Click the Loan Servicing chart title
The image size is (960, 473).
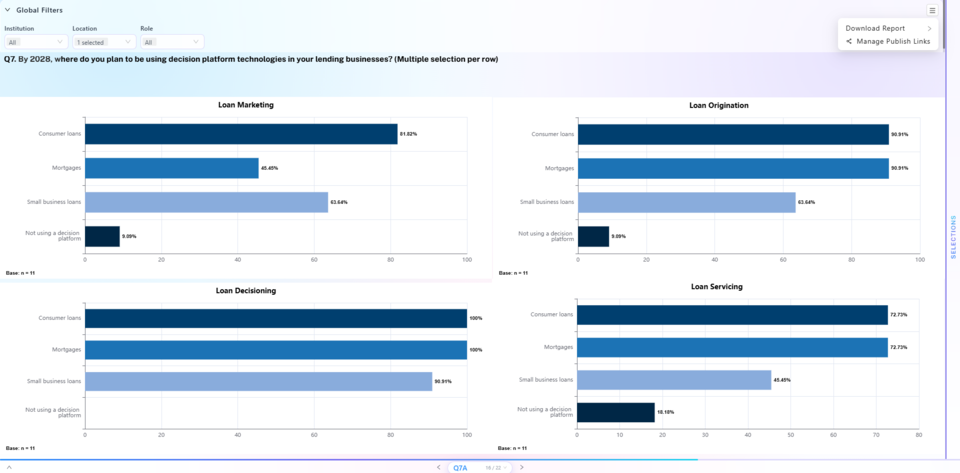pyautogui.click(x=716, y=286)
